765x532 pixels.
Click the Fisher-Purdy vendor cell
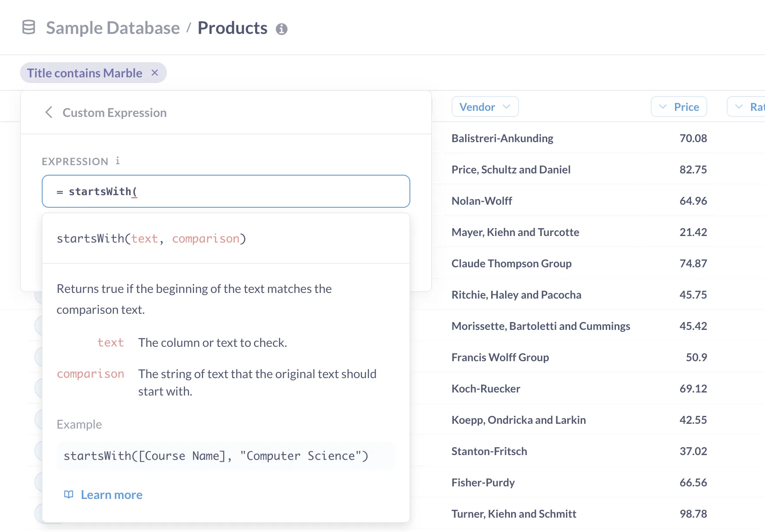tap(483, 482)
